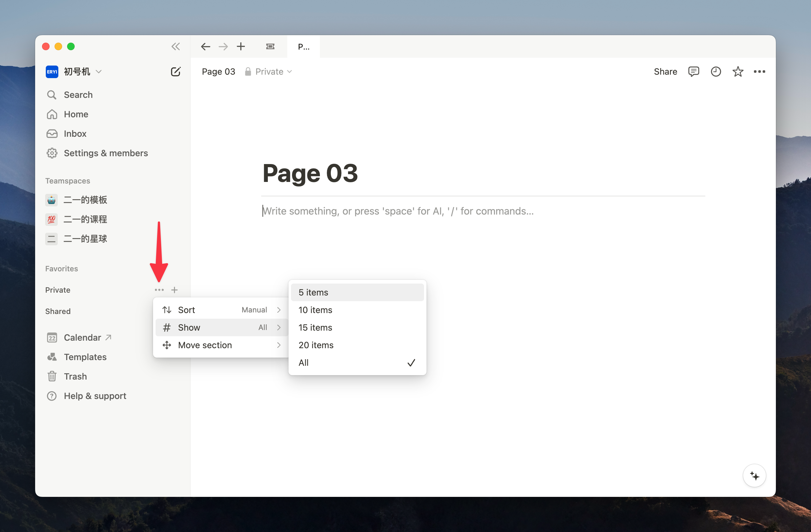Open the Private sharing dropdown
Image resolution: width=811 pixels, height=532 pixels.
[x=268, y=72]
